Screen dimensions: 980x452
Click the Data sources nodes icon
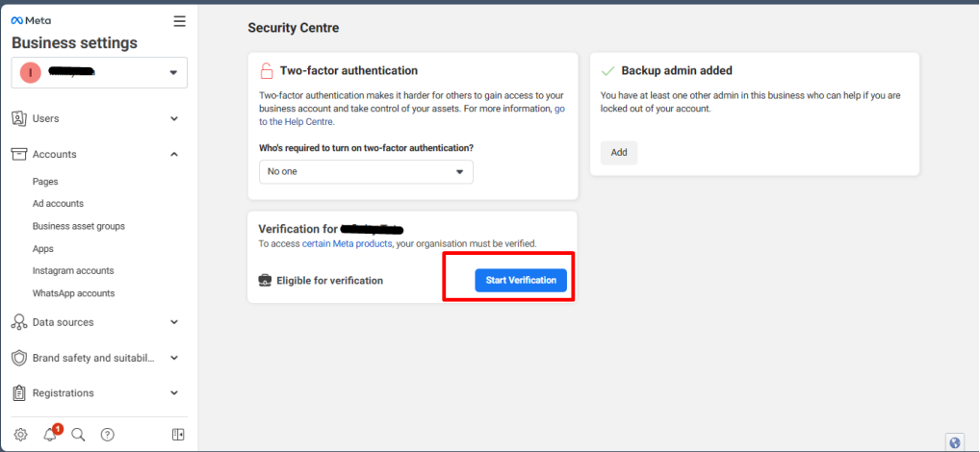pyautogui.click(x=19, y=322)
